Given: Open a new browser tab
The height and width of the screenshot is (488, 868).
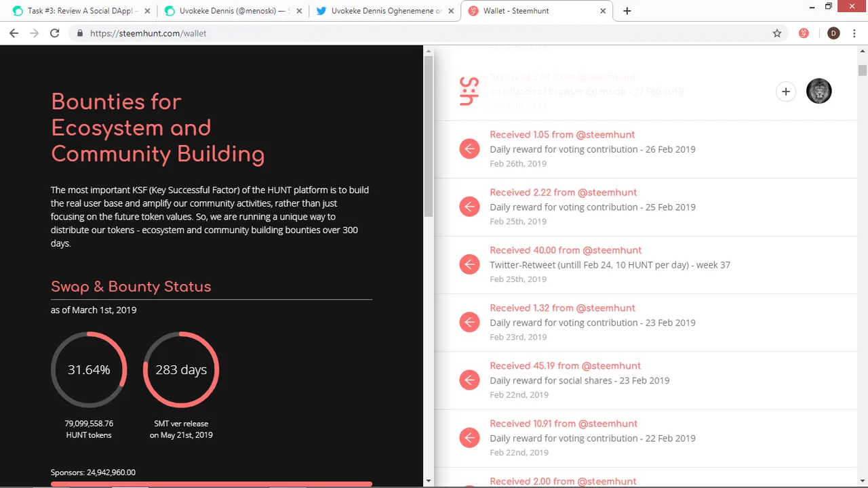Looking at the screenshot, I should (x=627, y=11).
